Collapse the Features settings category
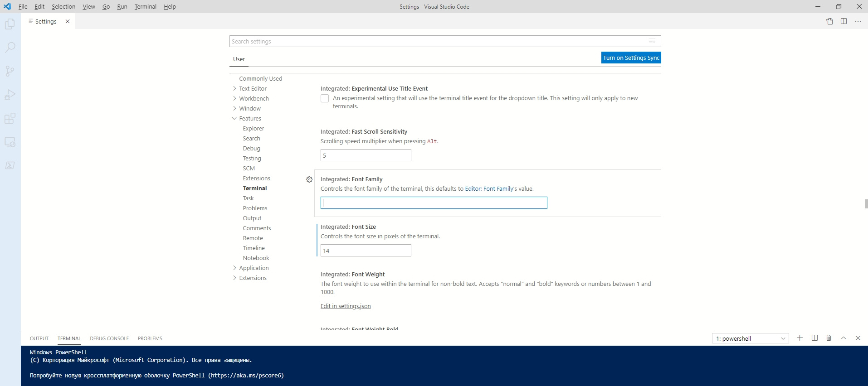The width and height of the screenshot is (868, 386). click(x=234, y=118)
